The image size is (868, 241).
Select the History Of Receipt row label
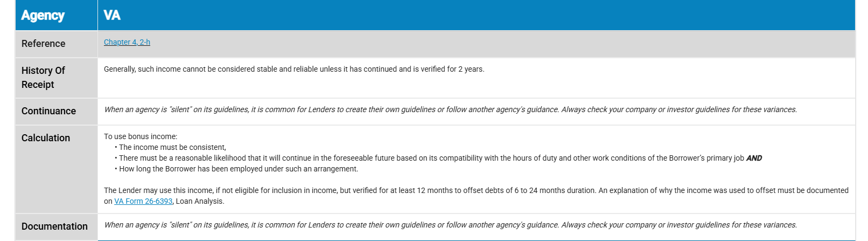point(43,78)
